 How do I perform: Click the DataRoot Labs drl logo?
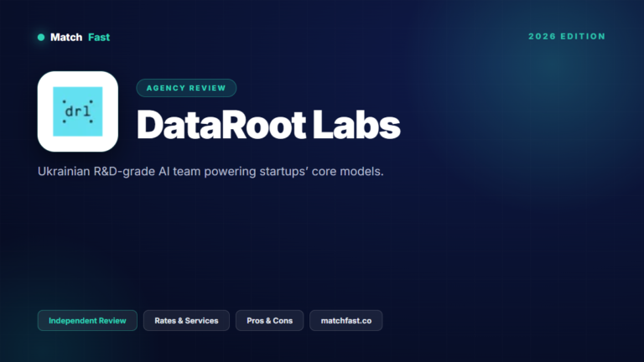[x=78, y=111]
